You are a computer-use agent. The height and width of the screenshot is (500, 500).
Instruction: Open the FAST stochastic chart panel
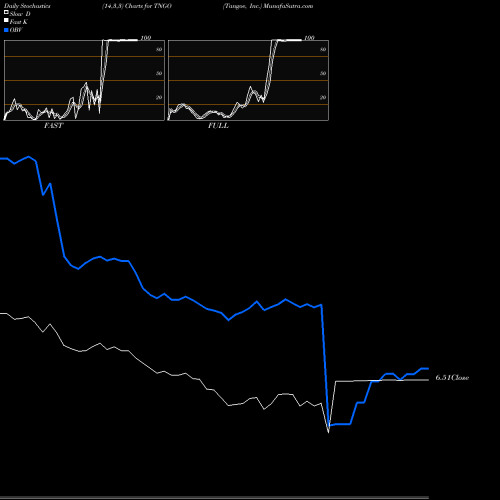[84, 80]
